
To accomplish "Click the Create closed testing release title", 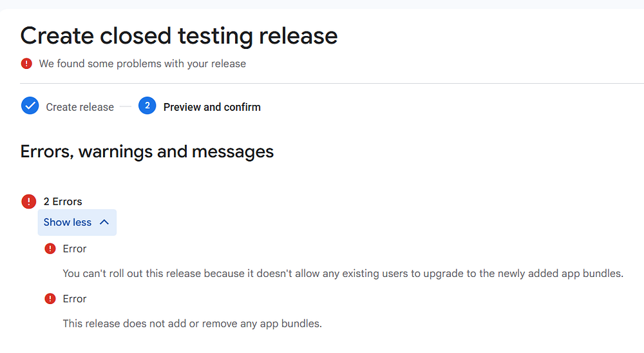I will click(179, 35).
